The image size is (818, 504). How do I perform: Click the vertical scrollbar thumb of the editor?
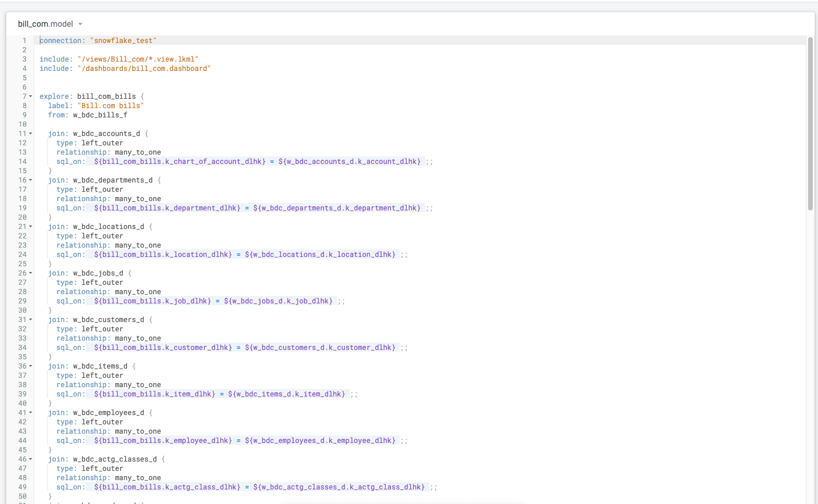[x=810, y=122]
